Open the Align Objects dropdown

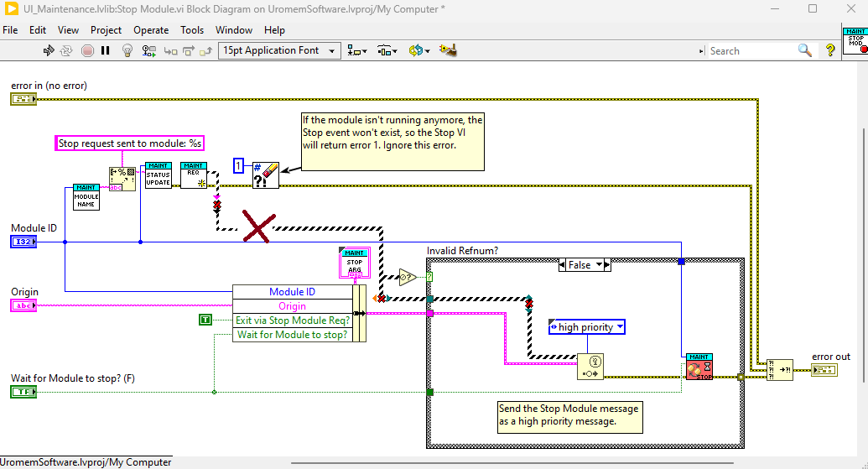tap(357, 51)
